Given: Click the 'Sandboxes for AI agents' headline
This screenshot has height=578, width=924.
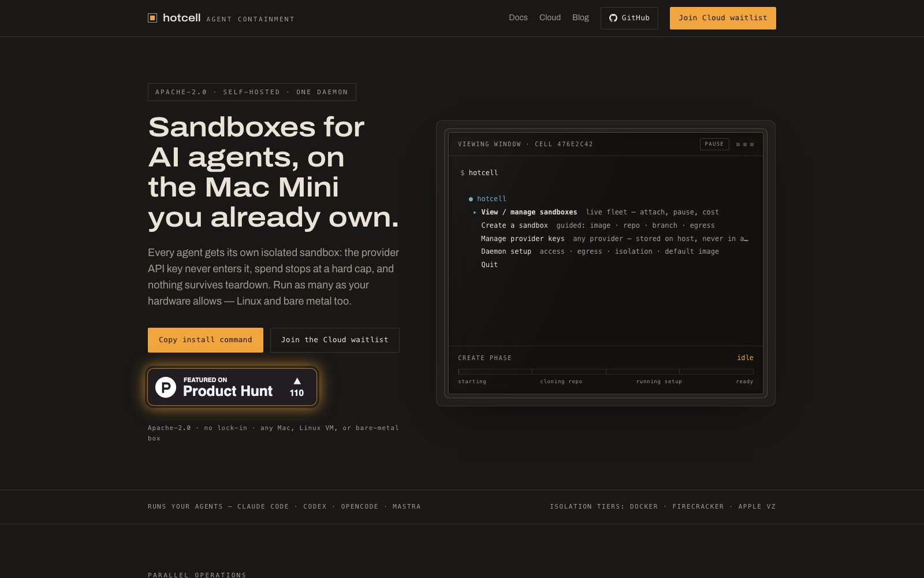Looking at the screenshot, I should point(273,172).
